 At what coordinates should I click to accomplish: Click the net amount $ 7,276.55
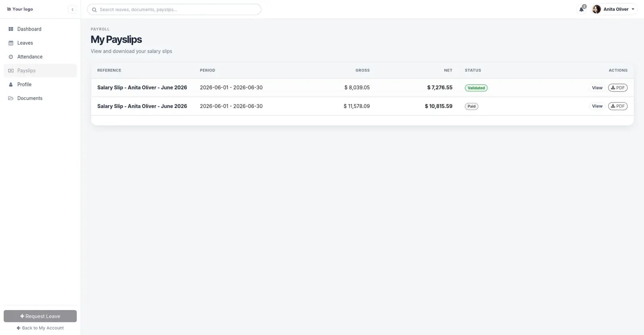(440, 87)
